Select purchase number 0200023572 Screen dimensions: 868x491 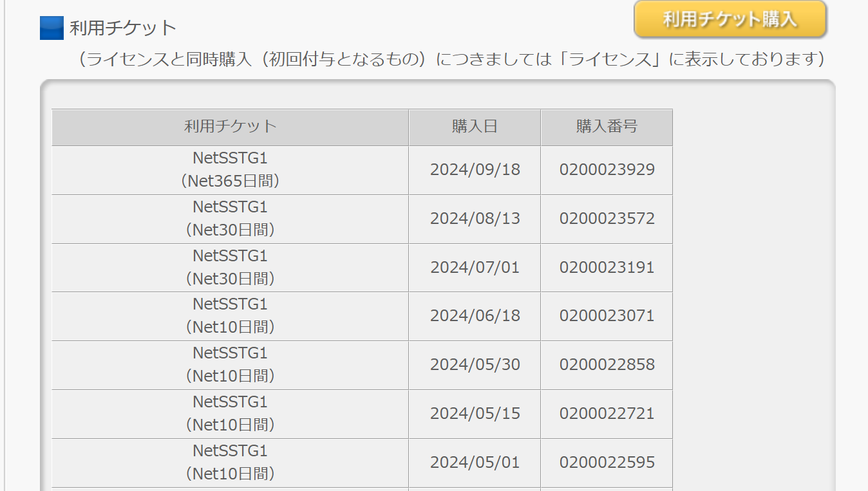607,219
